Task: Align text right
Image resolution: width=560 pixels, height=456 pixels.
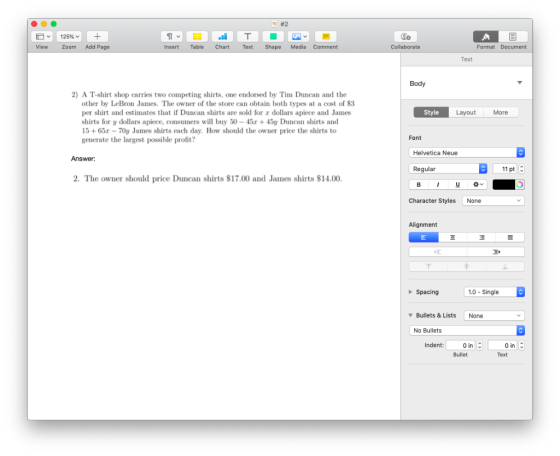Action: tap(481, 237)
